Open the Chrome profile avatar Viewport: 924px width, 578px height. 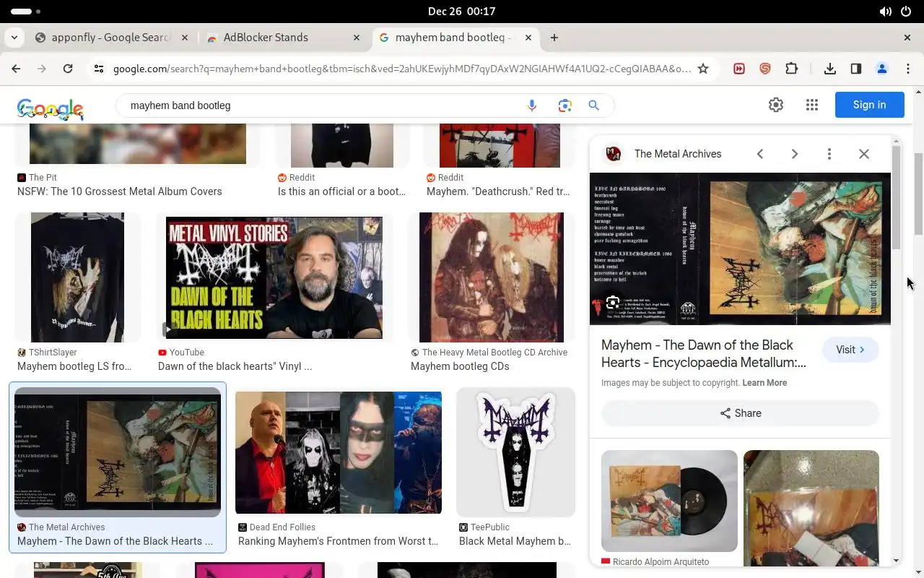coord(881,69)
